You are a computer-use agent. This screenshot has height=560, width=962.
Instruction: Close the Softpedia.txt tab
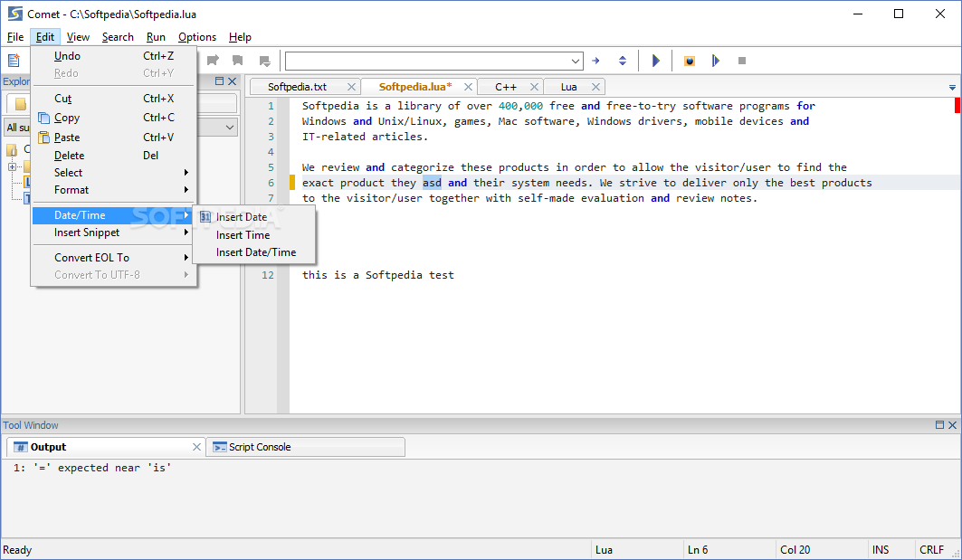point(351,87)
